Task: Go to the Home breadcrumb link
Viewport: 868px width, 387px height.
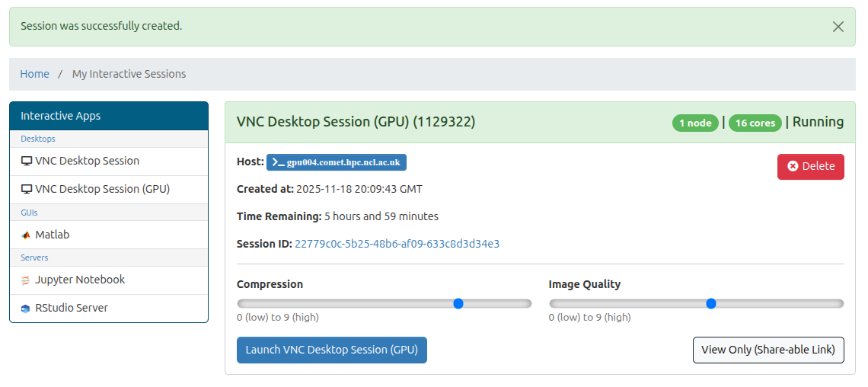Action: pos(34,74)
